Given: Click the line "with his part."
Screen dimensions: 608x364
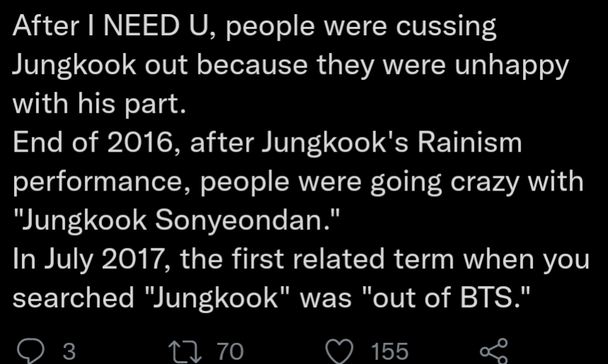Looking at the screenshot, I should pos(99,104).
